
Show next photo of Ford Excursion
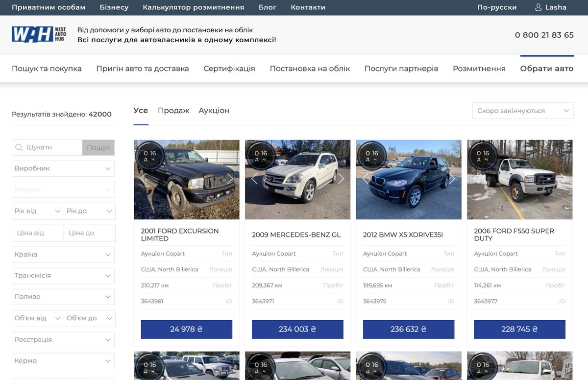(x=230, y=179)
